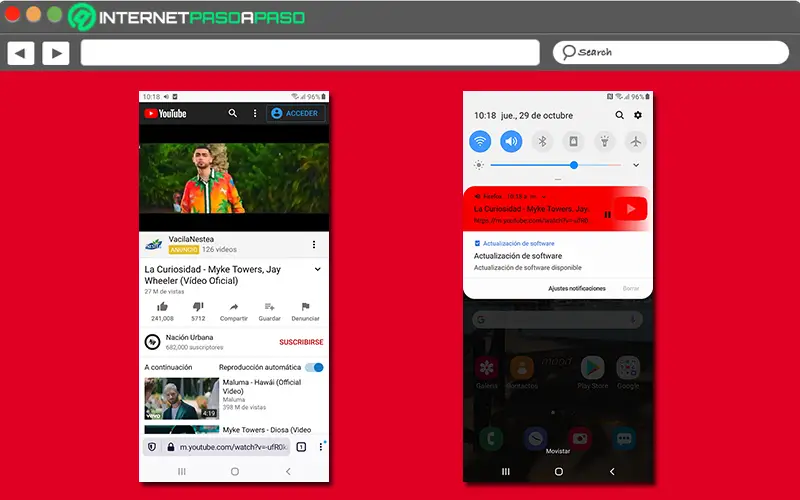Image resolution: width=800 pixels, height=500 pixels.
Task: Click InternetPasoaPaso logo
Action: [x=187, y=17]
